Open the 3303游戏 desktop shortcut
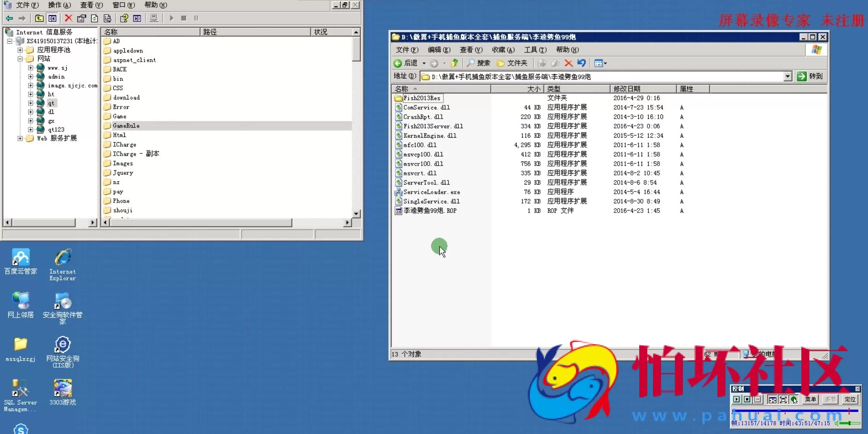 tap(63, 392)
